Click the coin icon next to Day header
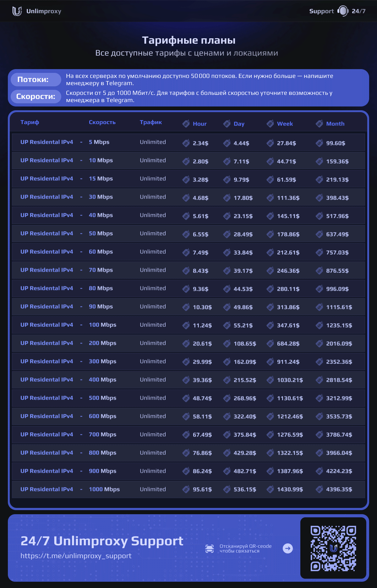The width and height of the screenshot is (377, 588). [227, 124]
